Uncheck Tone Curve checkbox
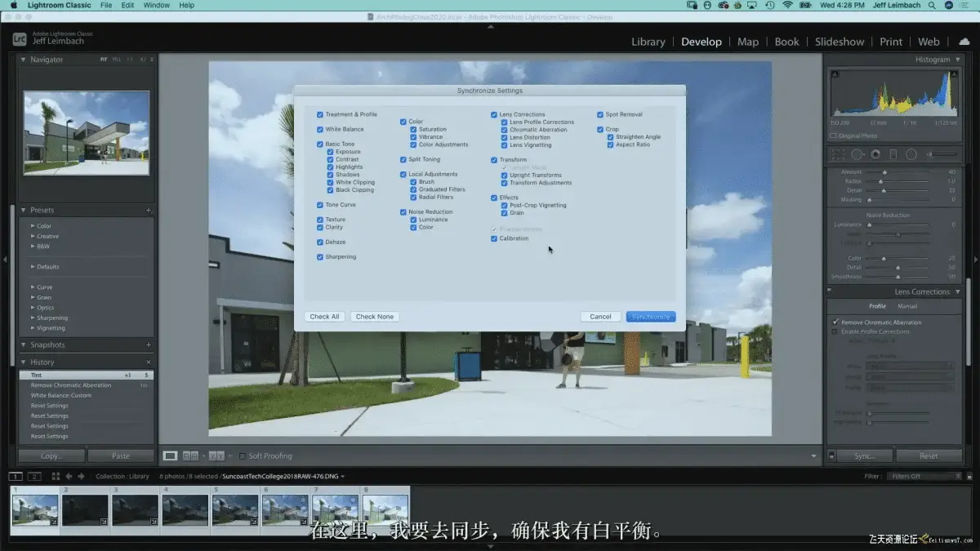The image size is (980, 551). click(x=319, y=205)
